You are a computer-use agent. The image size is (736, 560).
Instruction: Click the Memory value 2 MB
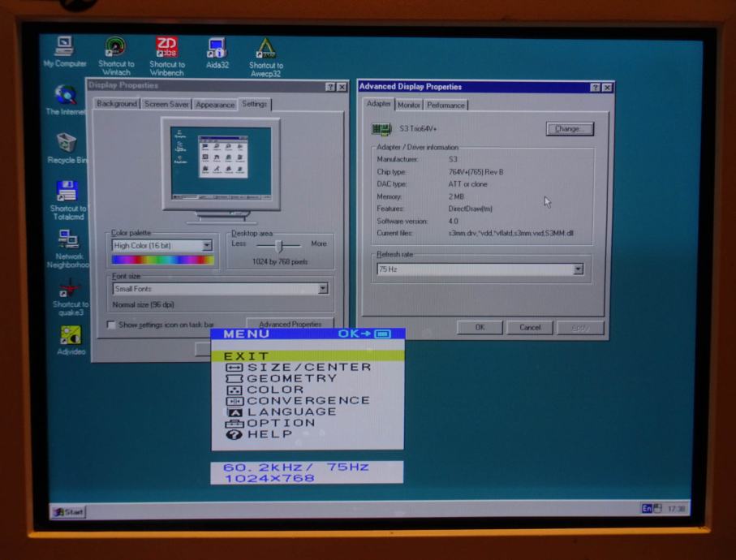pyautogui.click(x=456, y=196)
